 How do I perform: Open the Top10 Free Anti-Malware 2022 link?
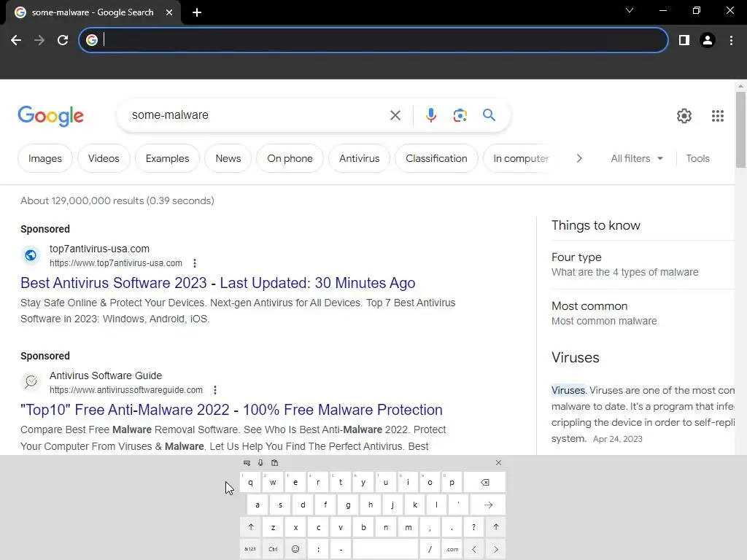[231, 410]
